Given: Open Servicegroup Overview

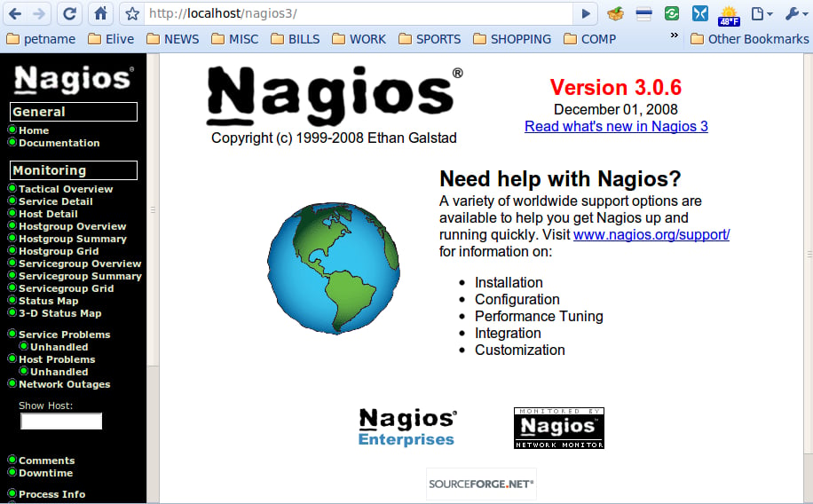Looking at the screenshot, I should click(x=80, y=264).
